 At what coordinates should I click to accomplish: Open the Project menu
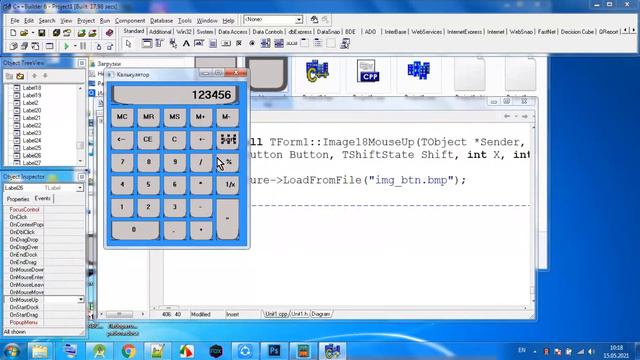pyautogui.click(x=86, y=20)
